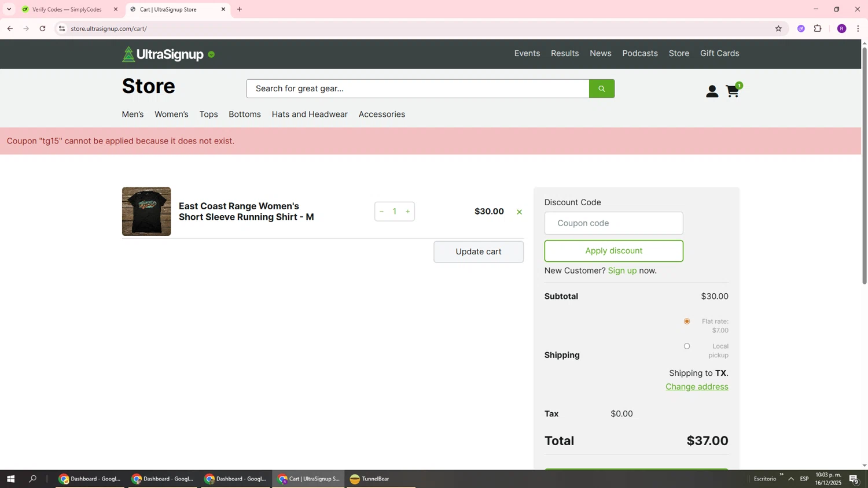
Task: Open the user account icon
Action: coord(712,91)
